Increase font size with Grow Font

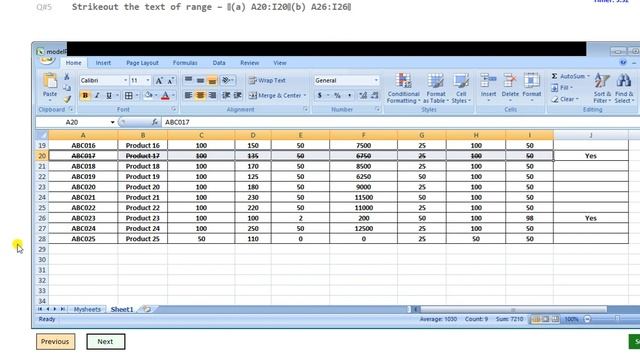(x=159, y=80)
